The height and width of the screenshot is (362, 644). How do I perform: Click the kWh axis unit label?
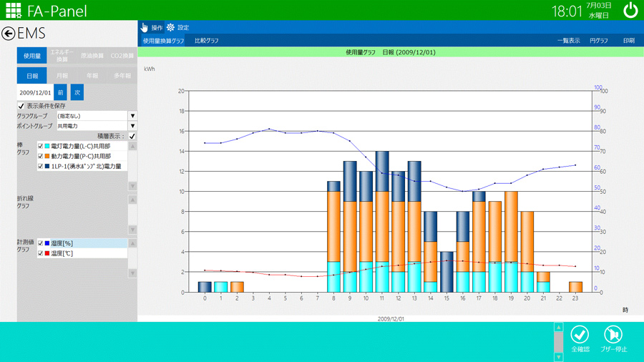pos(150,69)
